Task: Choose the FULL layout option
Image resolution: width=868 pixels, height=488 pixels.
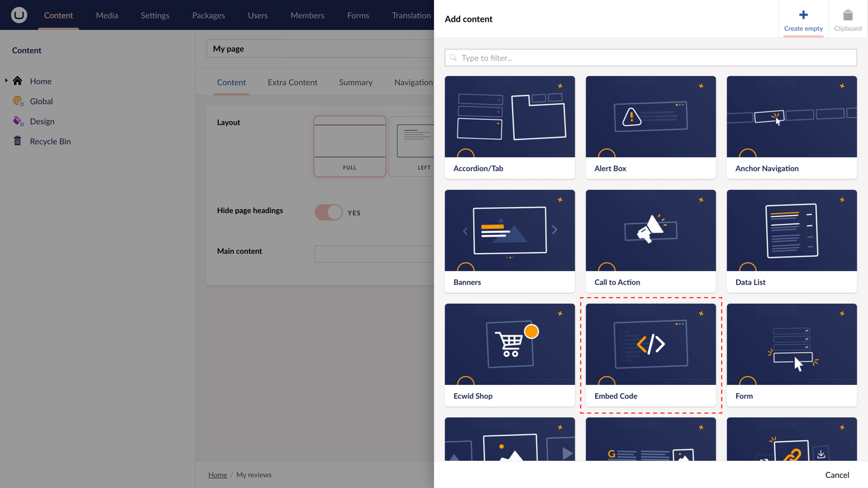Action: tap(350, 146)
